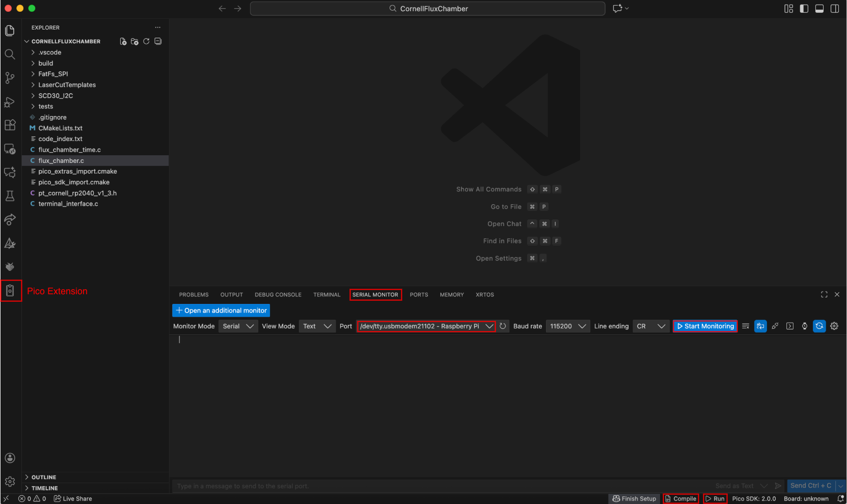Refresh the serial port list

pyautogui.click(x=503, y=326)
